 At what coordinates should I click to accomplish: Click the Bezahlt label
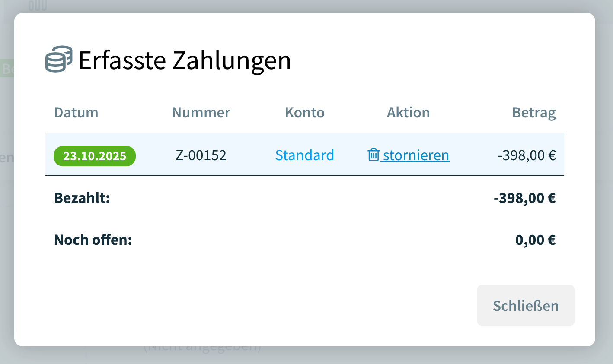(x=82, y=198)
